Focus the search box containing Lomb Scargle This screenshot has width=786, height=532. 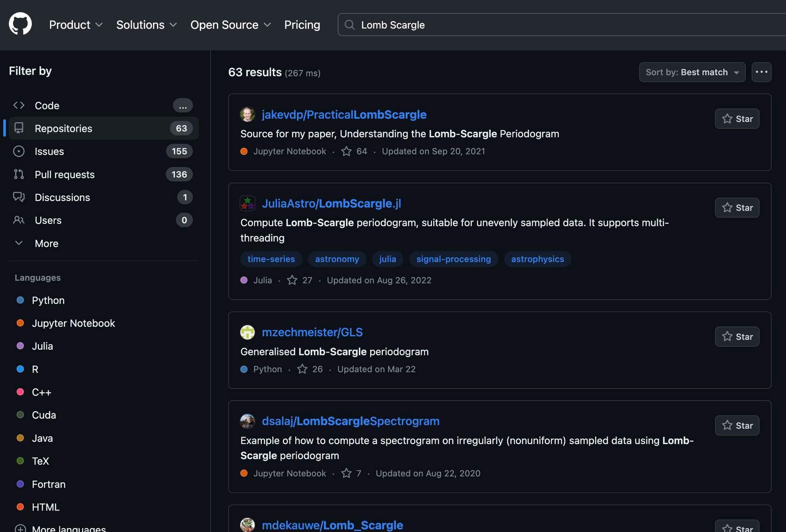[561, 25]
